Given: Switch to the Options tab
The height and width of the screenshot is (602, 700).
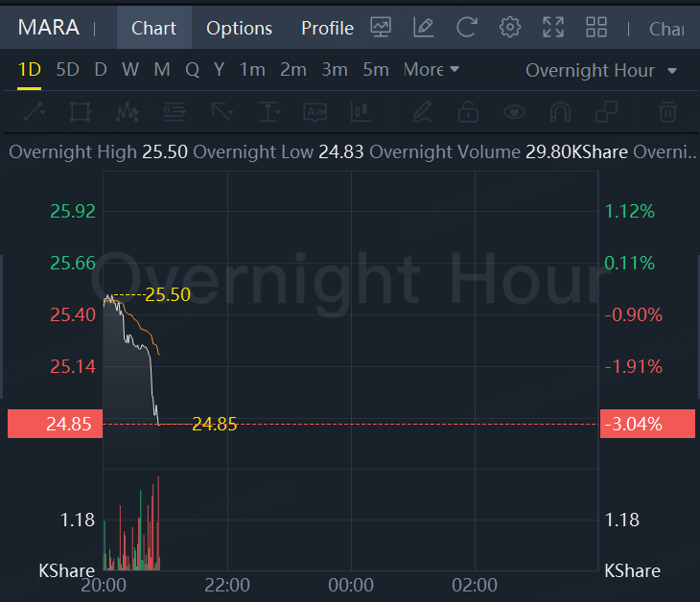Looking at the screenshot, I should click(x=239, y=28).
